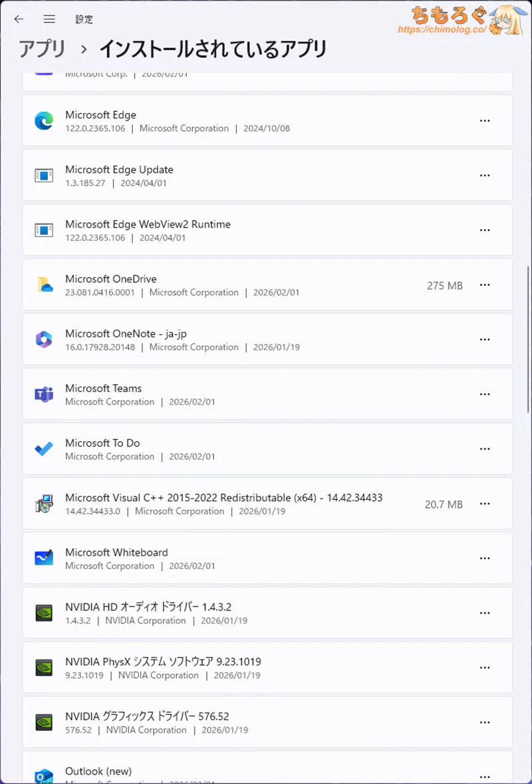Open the hamburger navigation menu

pos(49,19)
